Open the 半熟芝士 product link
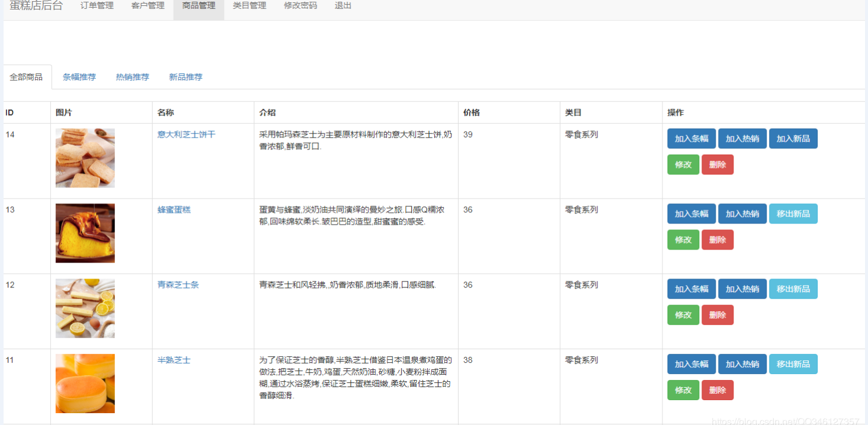The width and height of the screenshot is (868, 425). 173,360
